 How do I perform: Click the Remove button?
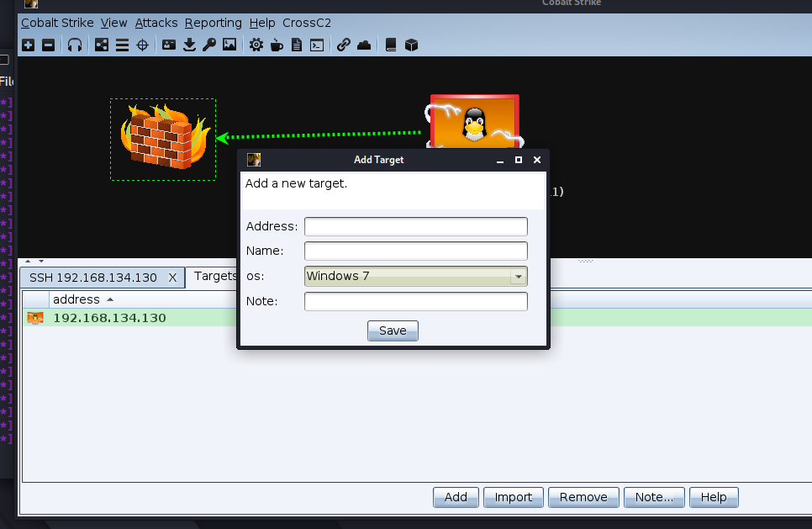tap(583, 497)
